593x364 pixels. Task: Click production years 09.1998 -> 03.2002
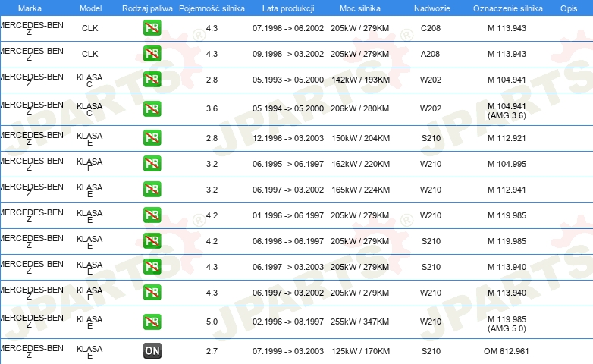coord(288,54)
